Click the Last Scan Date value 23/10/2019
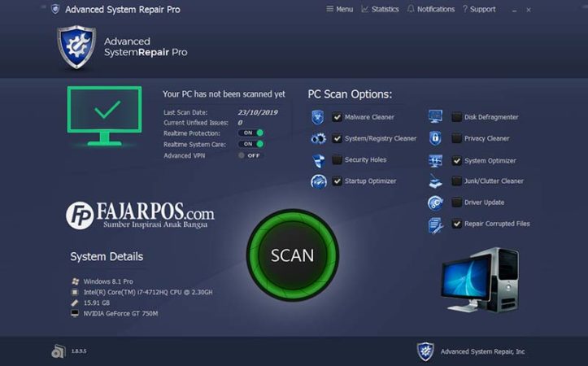Viewport: 588px width, 366px height. tap(258, 112)
